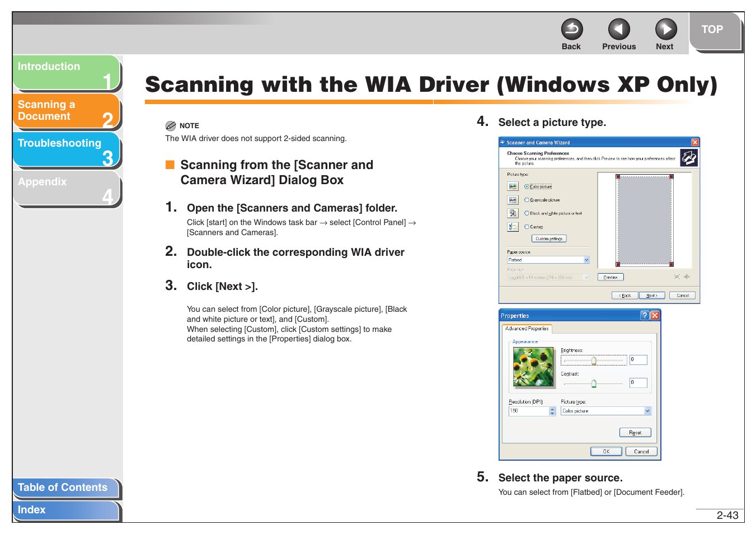Click the Brightness value field
The height and width of the screenshot is (534, 756).
(638, 360)
